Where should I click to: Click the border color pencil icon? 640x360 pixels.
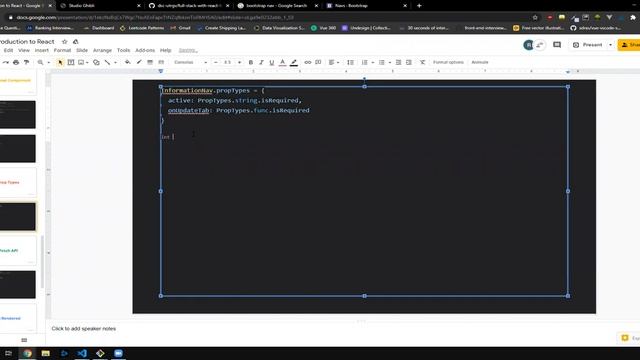click(x=139, y=62)
